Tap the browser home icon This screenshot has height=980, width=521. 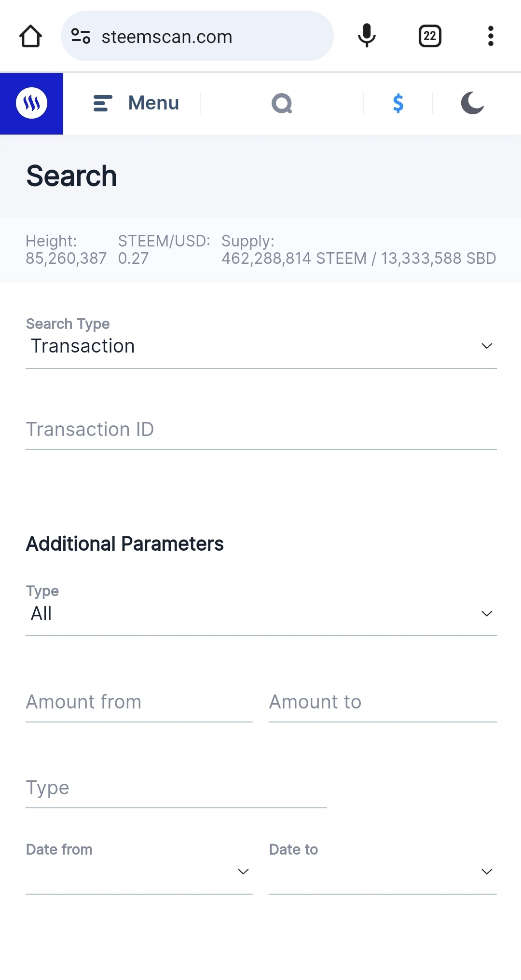tap(30, 36)
